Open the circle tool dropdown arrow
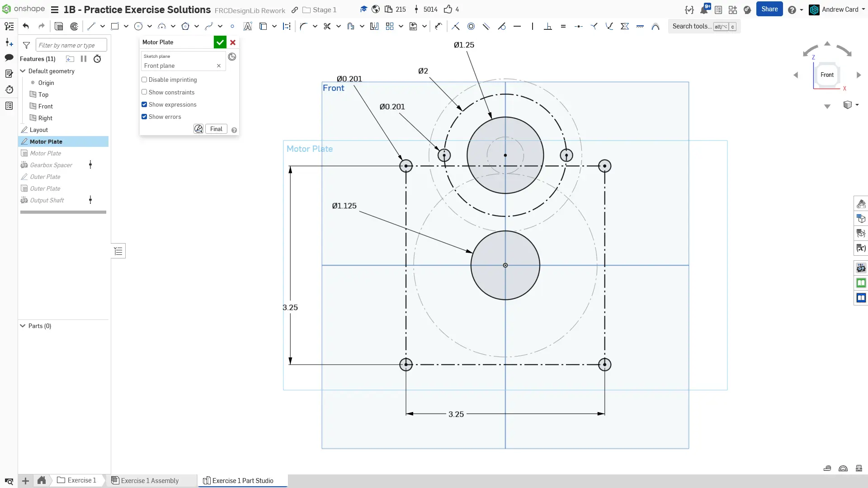The image size is (868, 488). (x=150, y=26)
